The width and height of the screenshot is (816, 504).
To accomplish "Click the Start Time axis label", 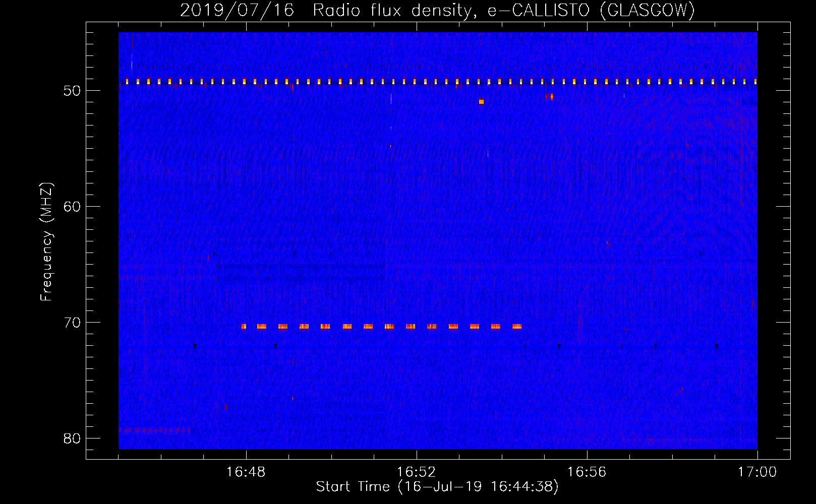I will pos(437,487).
